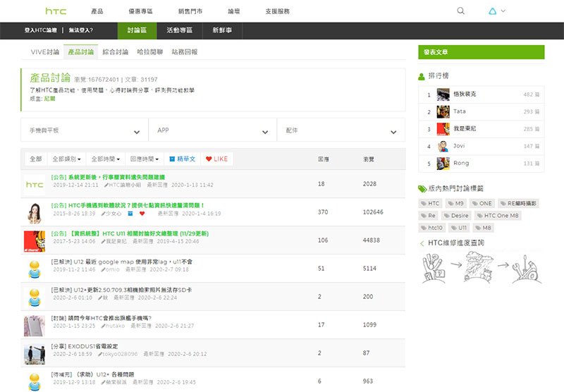Click author hutako name
The height and width of the screenshot is (392, 564).
pyautogui.click(x=115, y=326)
